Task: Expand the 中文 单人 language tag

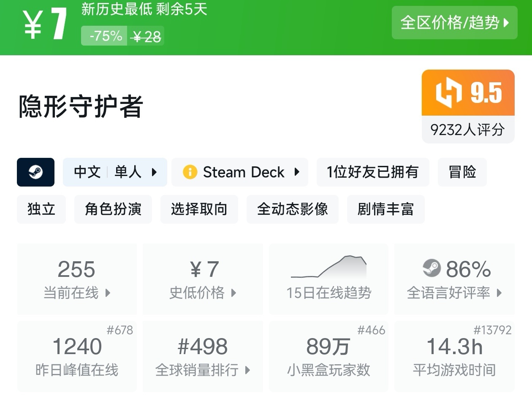Action: (115, 172)
